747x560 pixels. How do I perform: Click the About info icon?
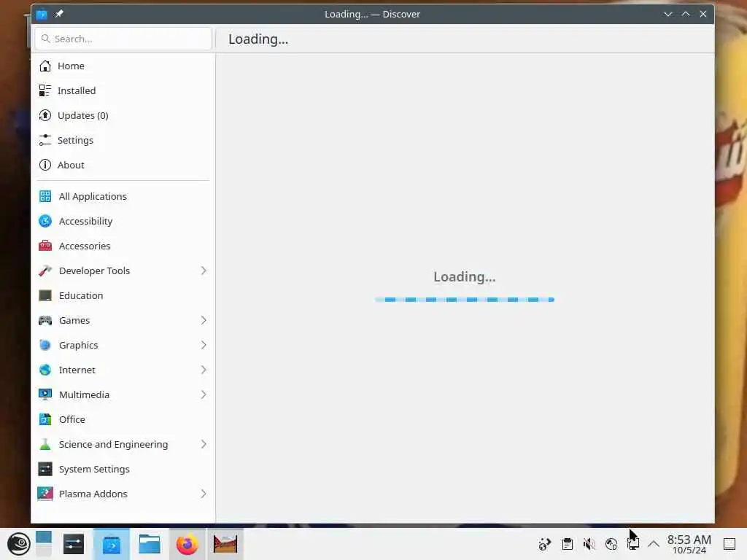(44, 165)
